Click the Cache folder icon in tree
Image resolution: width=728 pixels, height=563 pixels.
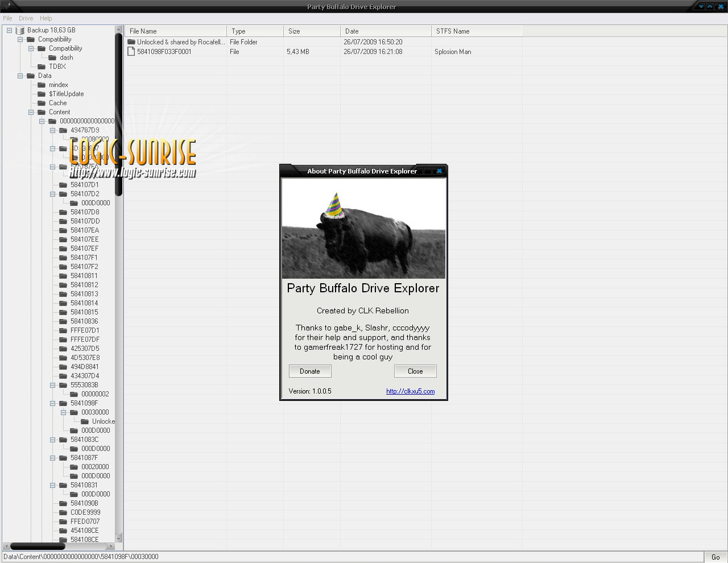click(42, 103)
